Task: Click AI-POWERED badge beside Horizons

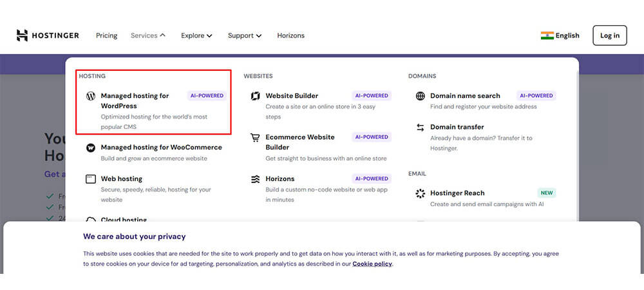Action: click(372, 179)
